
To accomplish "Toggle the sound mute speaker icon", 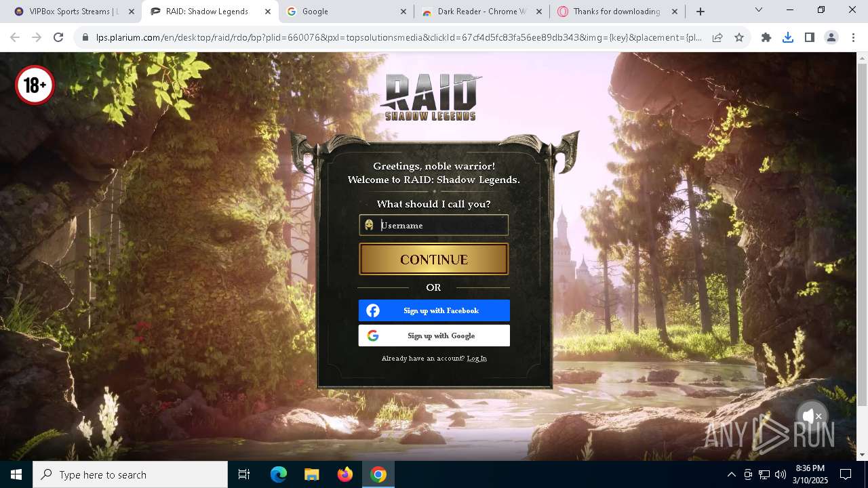I will coord(812,416).
